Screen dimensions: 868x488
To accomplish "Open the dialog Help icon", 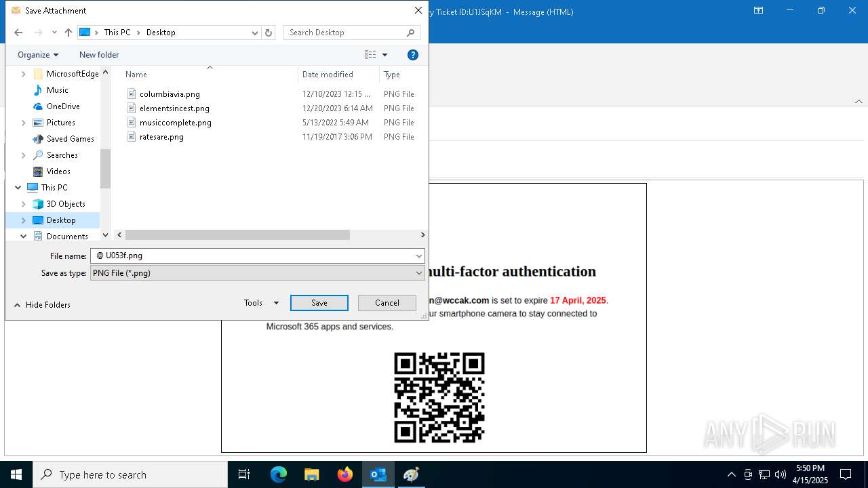I will pyautogui.click(x=413, y=55).
